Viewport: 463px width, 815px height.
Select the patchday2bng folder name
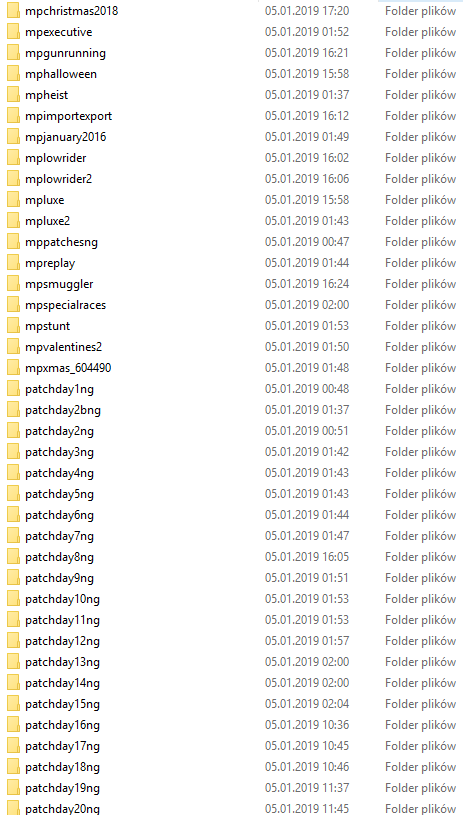point(63,410)
